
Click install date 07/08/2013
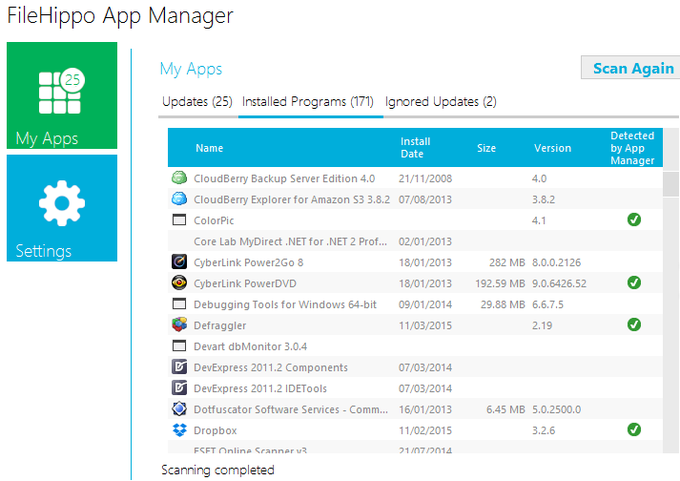point(425,200)
